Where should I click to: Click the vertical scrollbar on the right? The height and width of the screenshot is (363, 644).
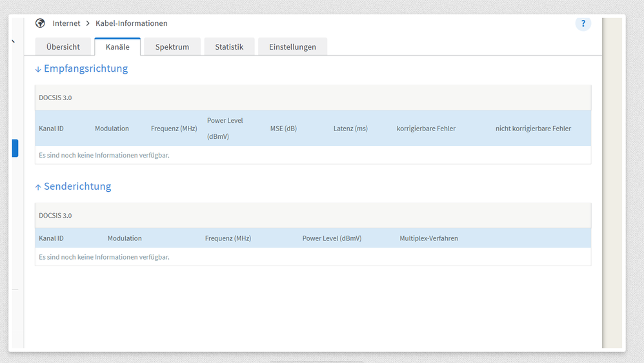tap(612, 183)
